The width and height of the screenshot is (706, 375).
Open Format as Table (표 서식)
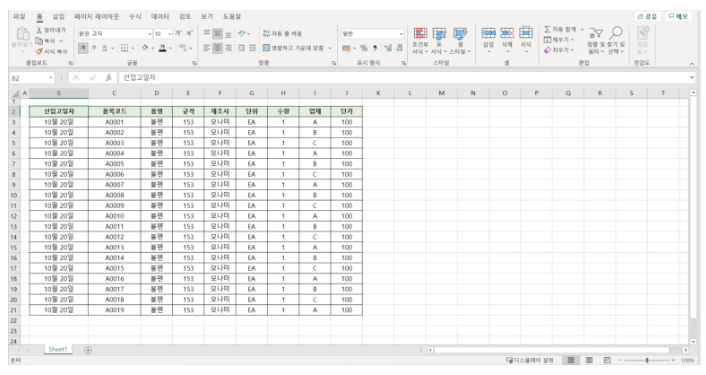click(x=439, y=41)
